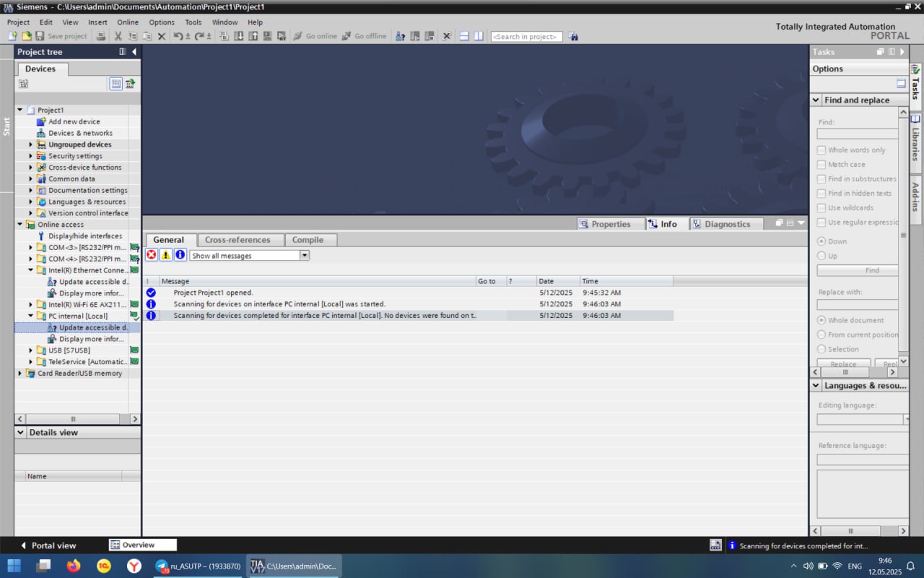The height and width of the screenshot is (578, 924).
Task: Click Add new device in tree
Action: click(74, 121)
